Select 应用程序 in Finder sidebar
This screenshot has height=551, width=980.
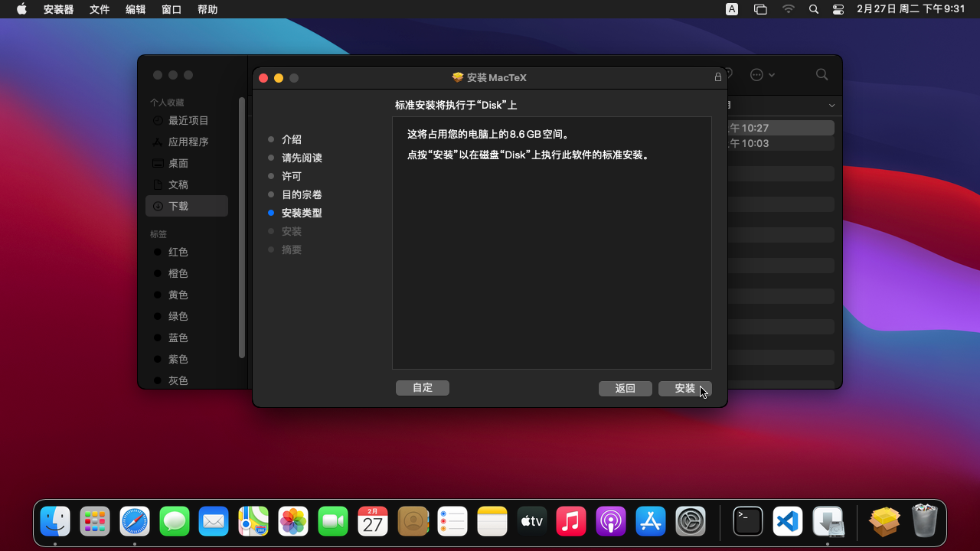point(187,142)
